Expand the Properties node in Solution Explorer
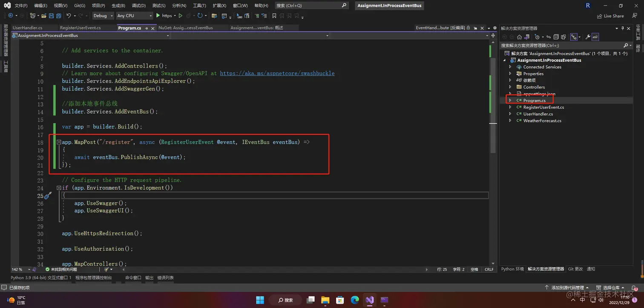Viewport: 644px width, 308px height. [x=510, y=74]
